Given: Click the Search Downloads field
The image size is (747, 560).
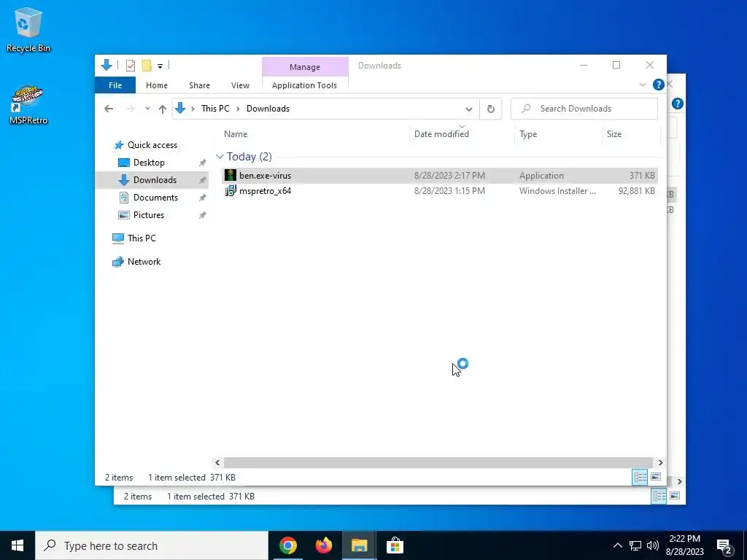Looking at the screenshot, I should point(584,109).
